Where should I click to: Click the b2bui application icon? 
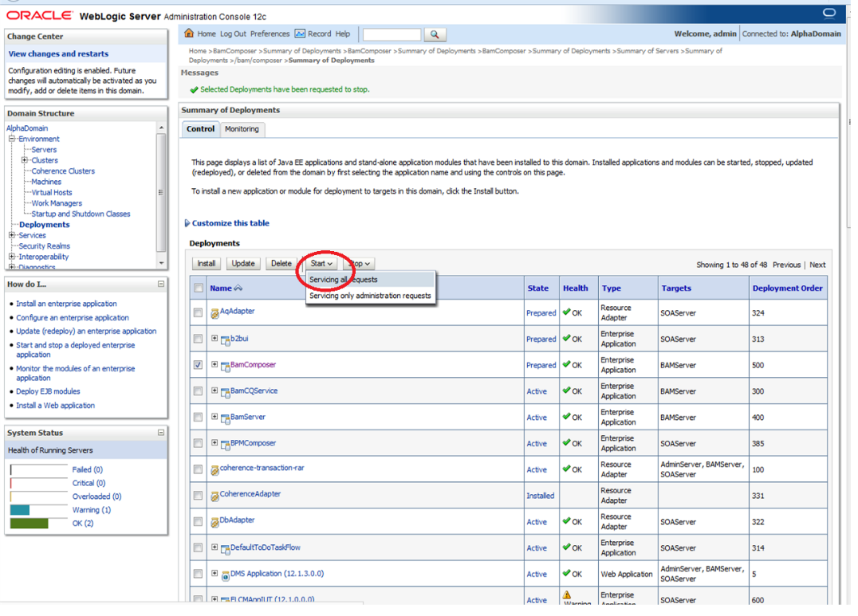point(225,340)
